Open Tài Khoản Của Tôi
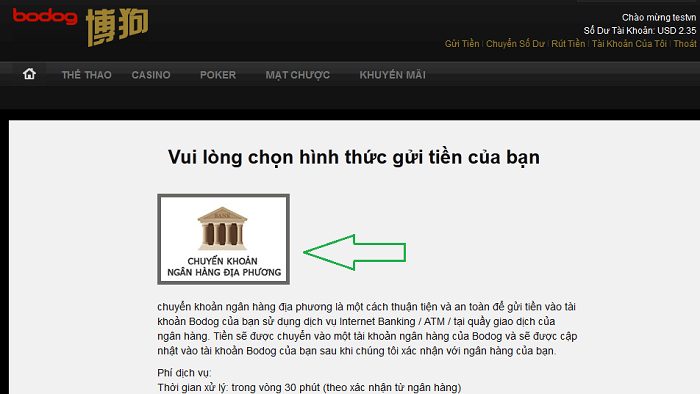700x394 pixels. [629, 44]
